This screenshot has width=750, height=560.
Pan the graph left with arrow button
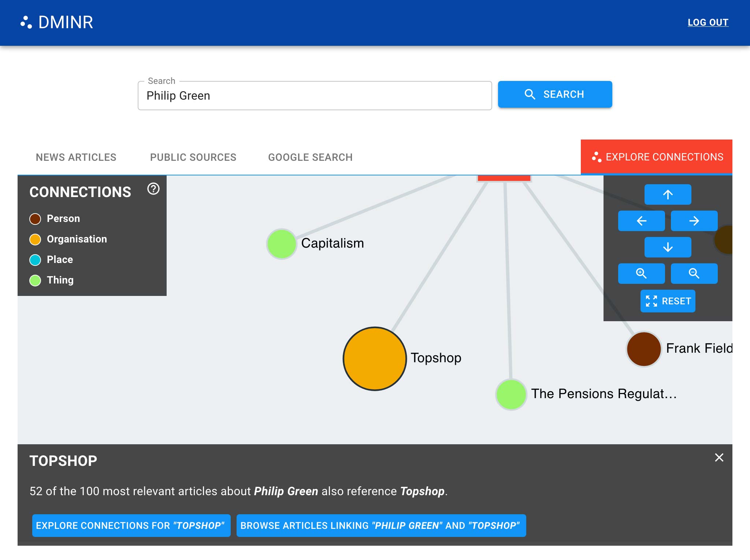click(x=641, y=221)
